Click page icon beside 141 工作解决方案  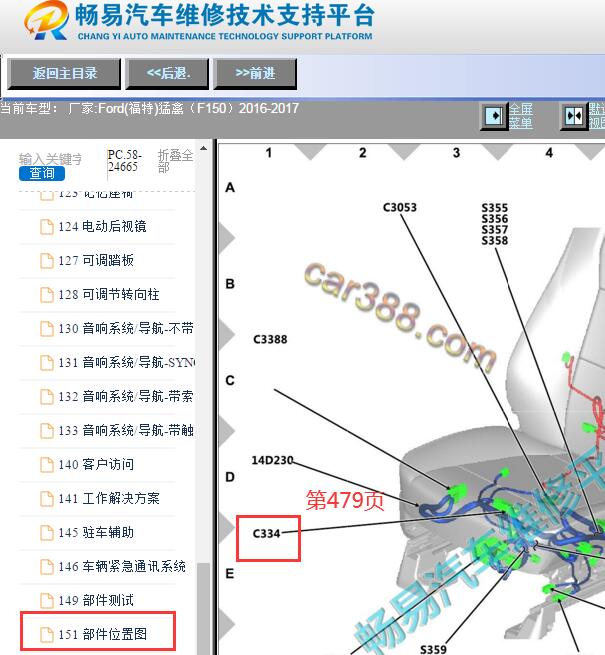click(x=47, y=498)
